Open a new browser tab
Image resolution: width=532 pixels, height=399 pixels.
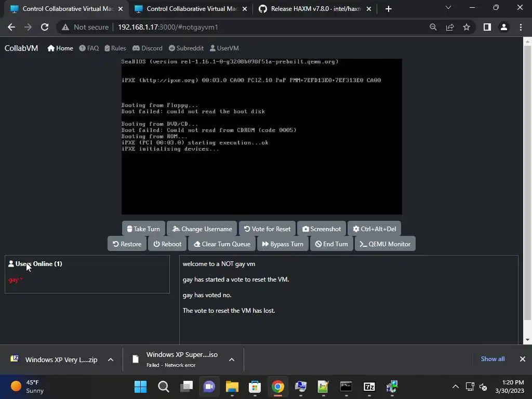(x=389, y=9)
